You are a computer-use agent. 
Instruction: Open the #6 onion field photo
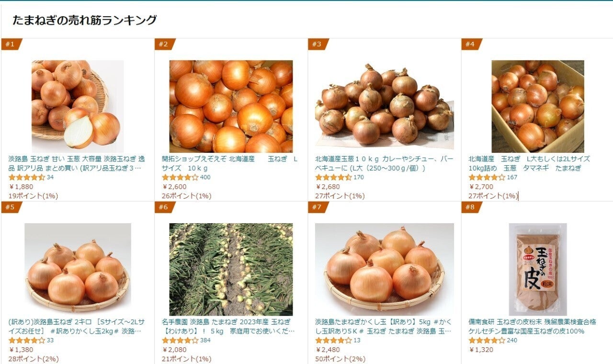pos(231,269)
